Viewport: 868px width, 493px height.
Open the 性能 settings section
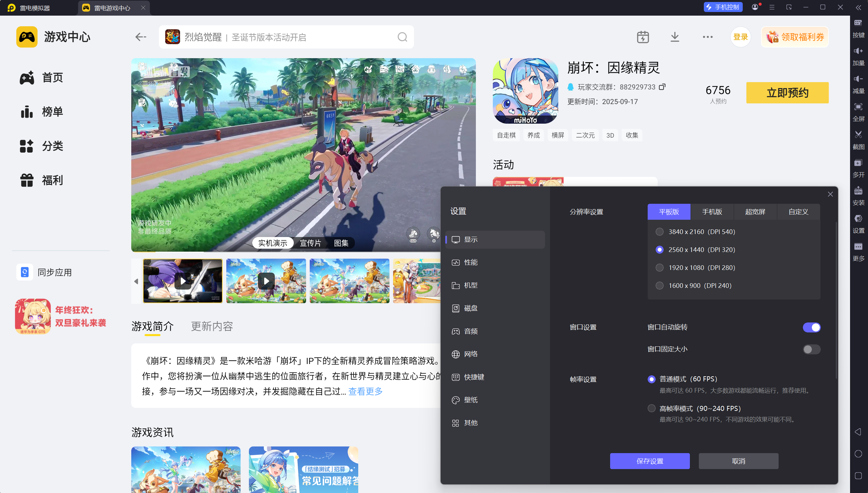pos(470,262)
